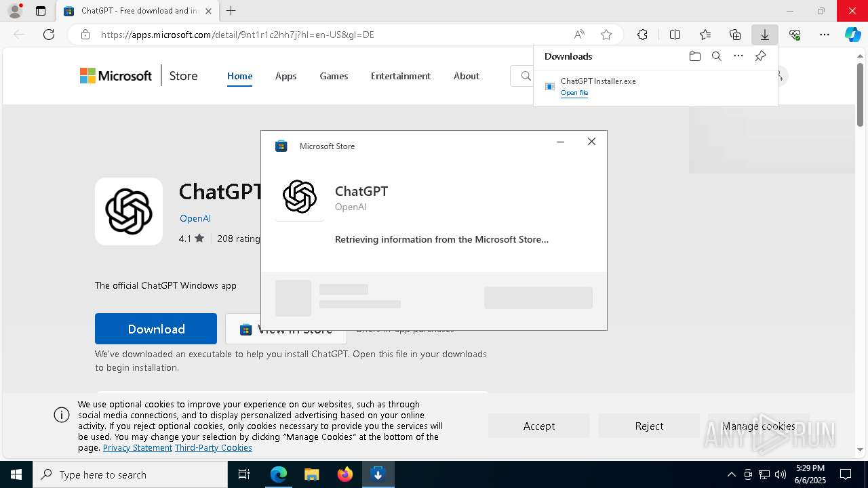Screen dimensions: 868x488
Task: Go to the Home nav tab
Action: point(239,76)
